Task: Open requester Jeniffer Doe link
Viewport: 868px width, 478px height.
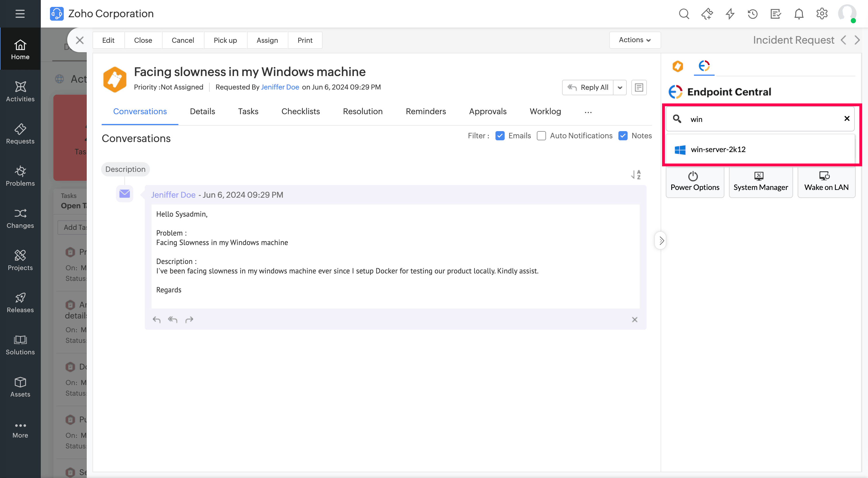Action: click(x=280, y=87)
